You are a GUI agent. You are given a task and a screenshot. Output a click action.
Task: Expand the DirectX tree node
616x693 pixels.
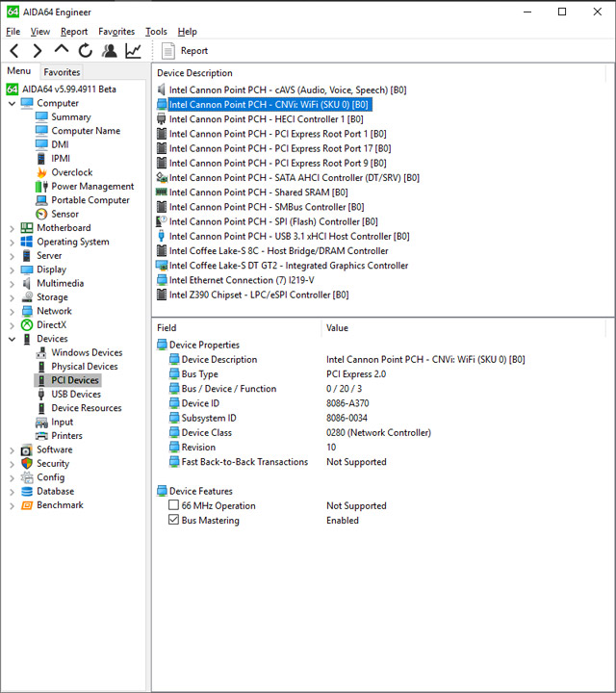(12, 325)
